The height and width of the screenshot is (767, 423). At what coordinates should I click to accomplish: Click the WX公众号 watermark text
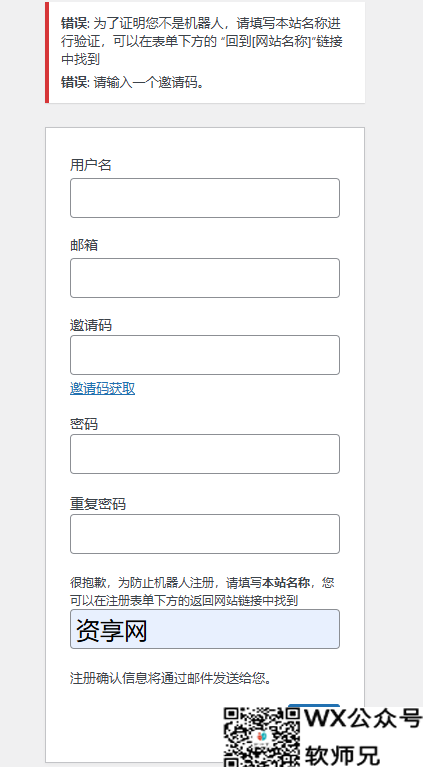pyautogui.click(x=363, y=719)
